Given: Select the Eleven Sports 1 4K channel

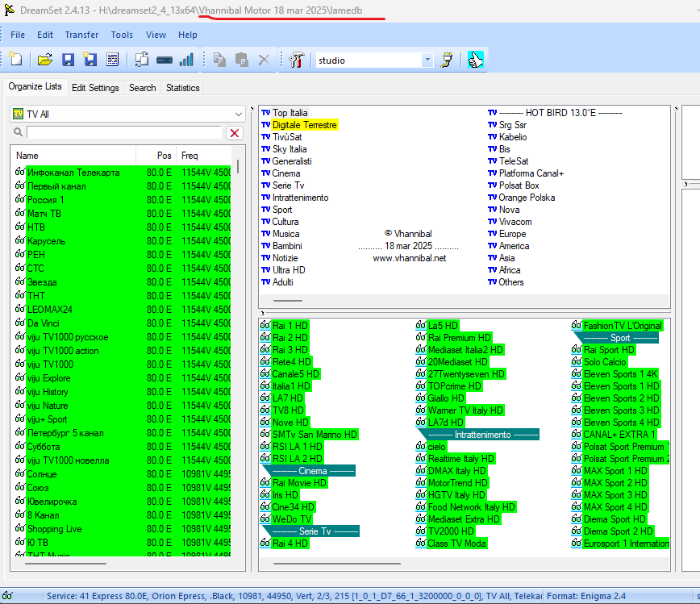Looking at the screenshot, I should [621, 374].
